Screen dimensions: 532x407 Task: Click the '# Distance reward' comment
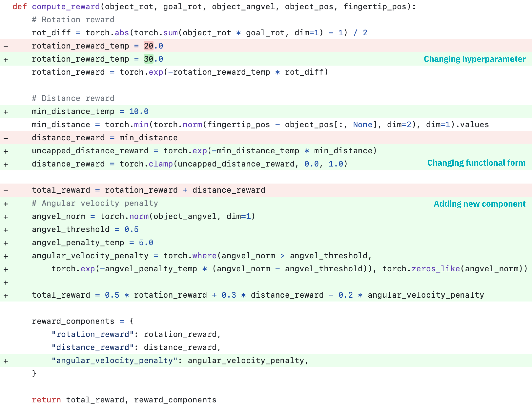73,98
